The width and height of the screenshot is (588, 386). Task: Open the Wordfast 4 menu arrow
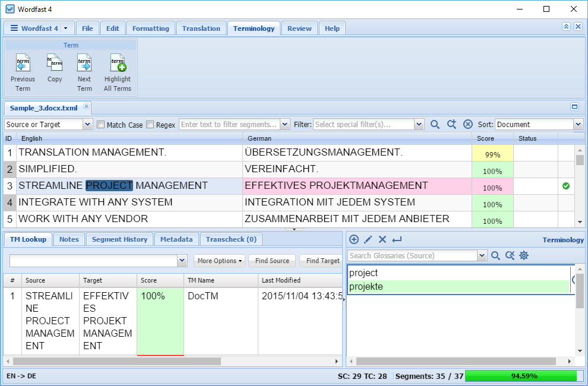(65, 28)
